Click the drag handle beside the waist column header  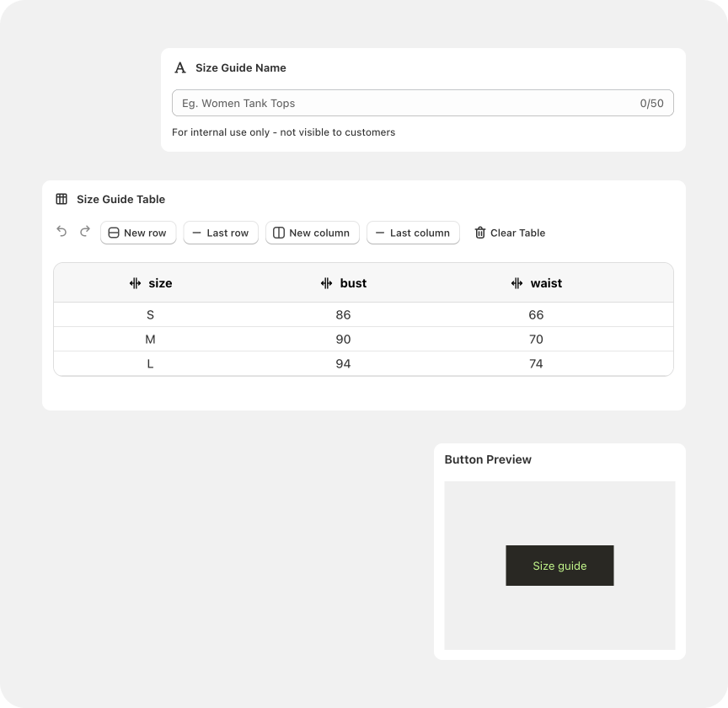tap(516, 283)
